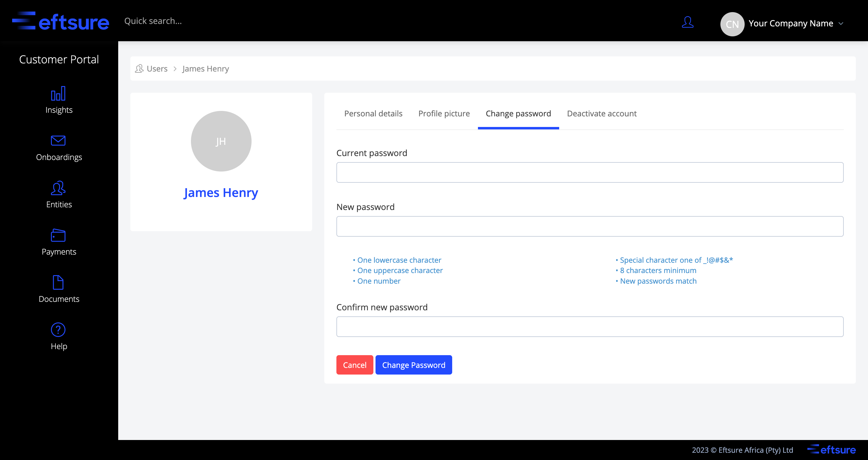This screenshot has width=868, height=460.
Task: Click the Quick search box
Action: [x=153, y=21]
